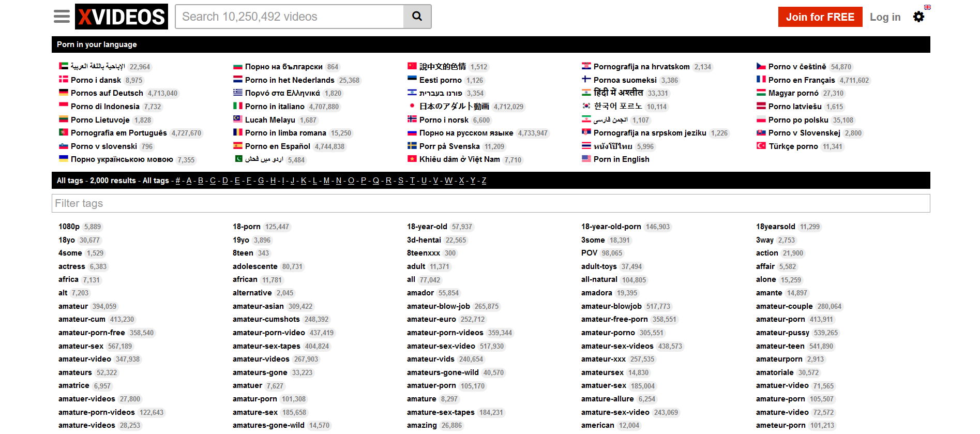Jump to tags starting with #

(178, 181)
